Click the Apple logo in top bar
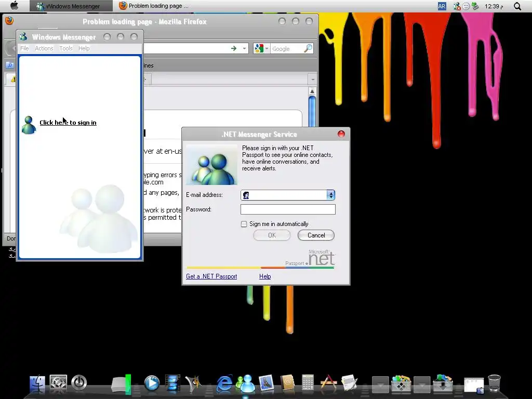This screenshot has width=532, height=399. pos(14,5)
